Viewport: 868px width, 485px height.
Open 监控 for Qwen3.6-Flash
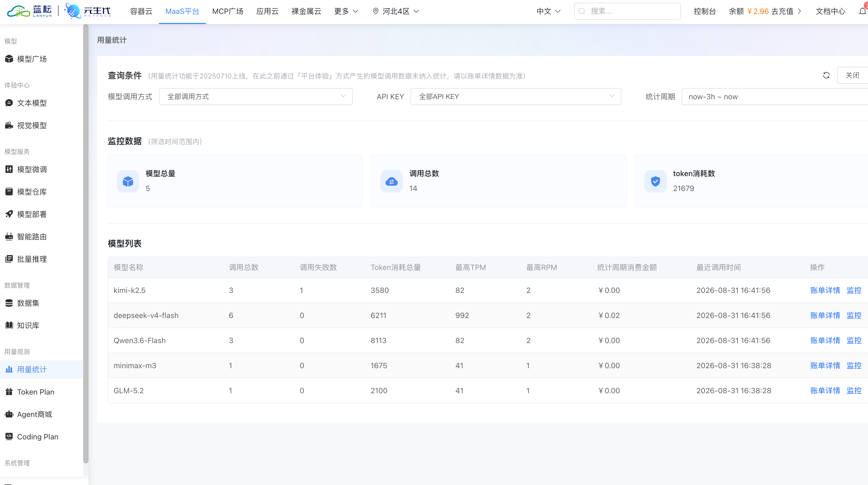tap(854, 341)
